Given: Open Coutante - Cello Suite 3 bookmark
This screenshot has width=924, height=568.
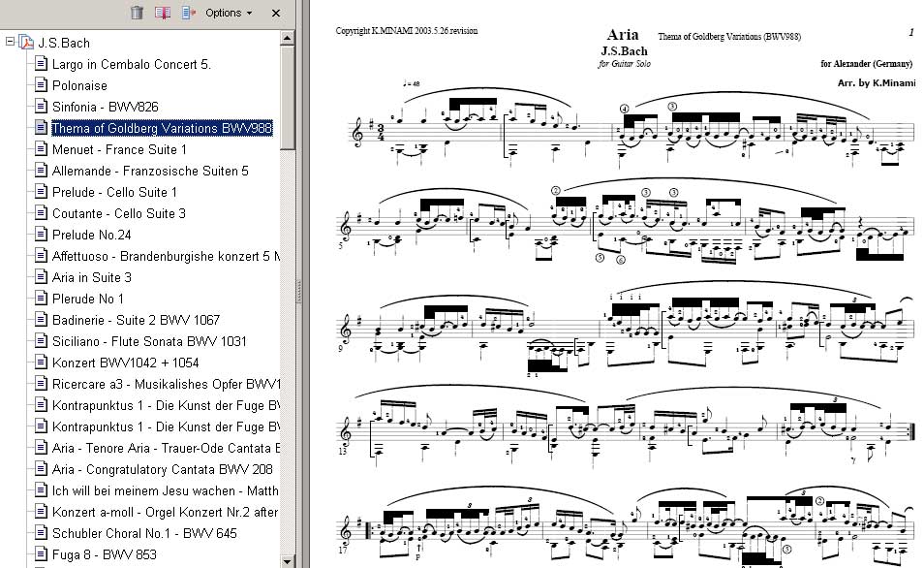Looking at the screenshot, I should [x=119, y=213].
